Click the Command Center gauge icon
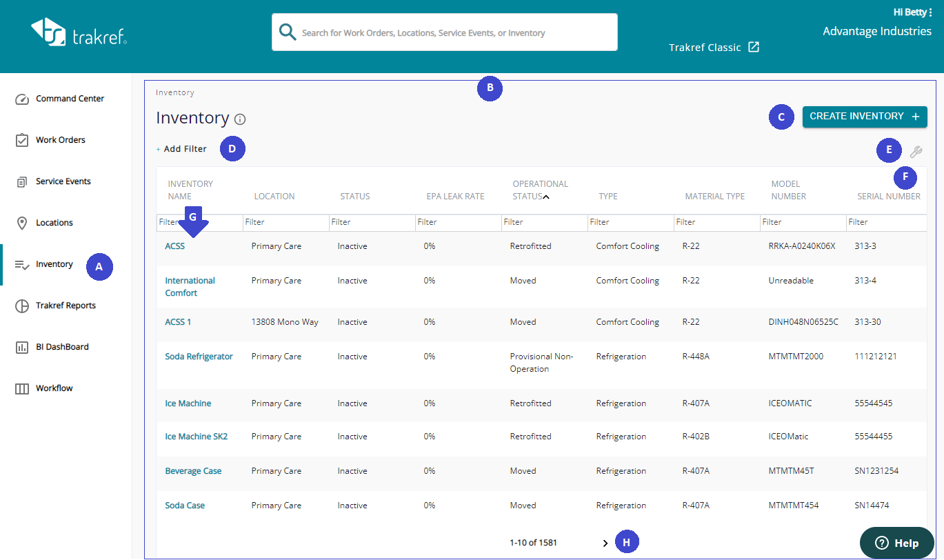The width and height of the screenshot is (944, 560). click(x=22, y=99)
